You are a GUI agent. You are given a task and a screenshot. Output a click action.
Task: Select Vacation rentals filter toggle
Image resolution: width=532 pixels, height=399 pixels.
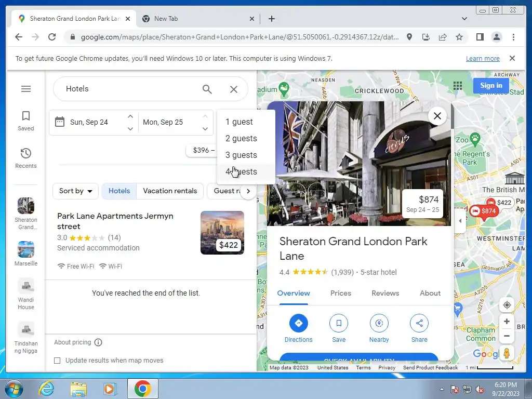[x=170, y=191]
